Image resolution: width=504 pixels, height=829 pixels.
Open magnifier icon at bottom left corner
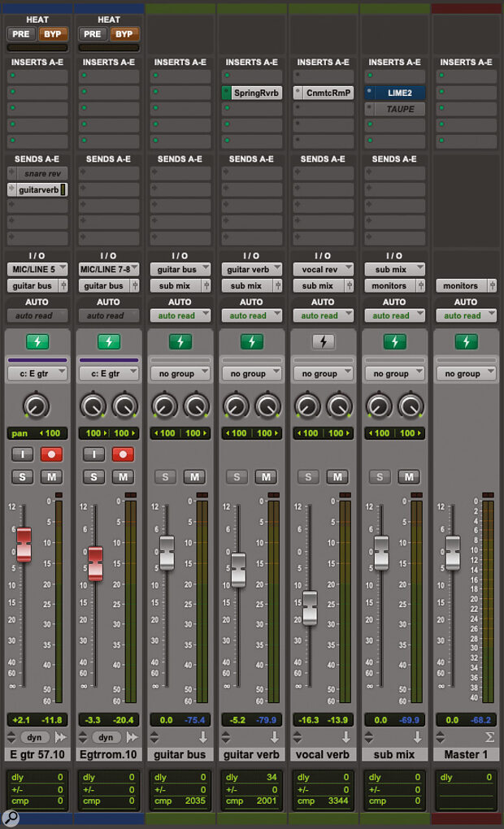[10, 818]
